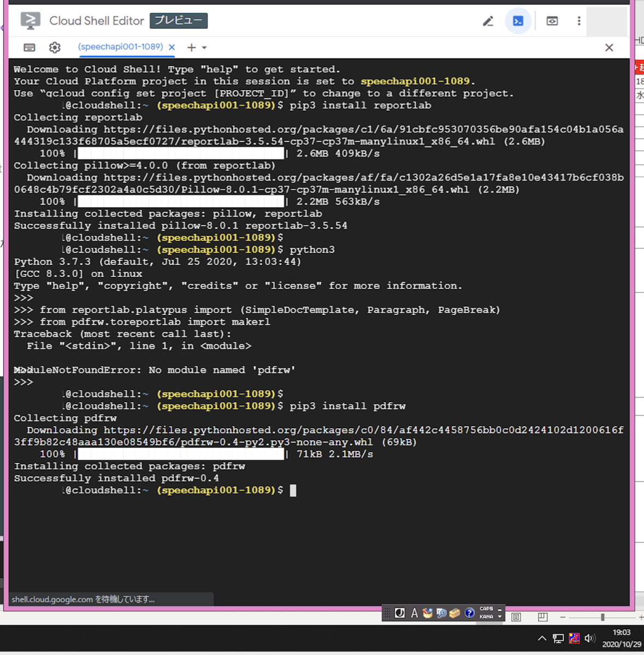Expand hidden system tray icons
644x655 pixels.
[x=542, y=638]
